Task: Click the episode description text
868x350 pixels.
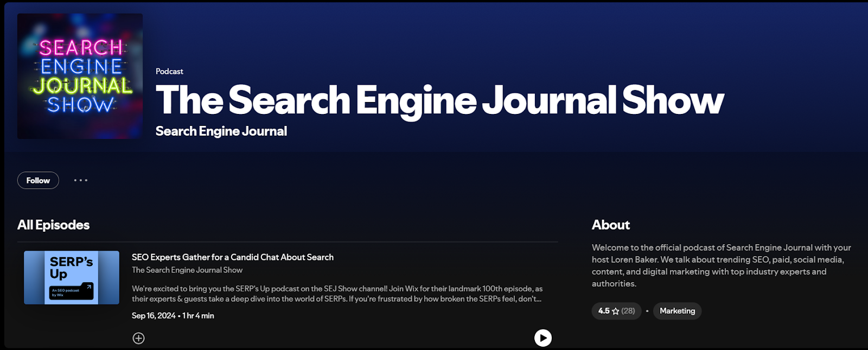Action: [337, 294]
